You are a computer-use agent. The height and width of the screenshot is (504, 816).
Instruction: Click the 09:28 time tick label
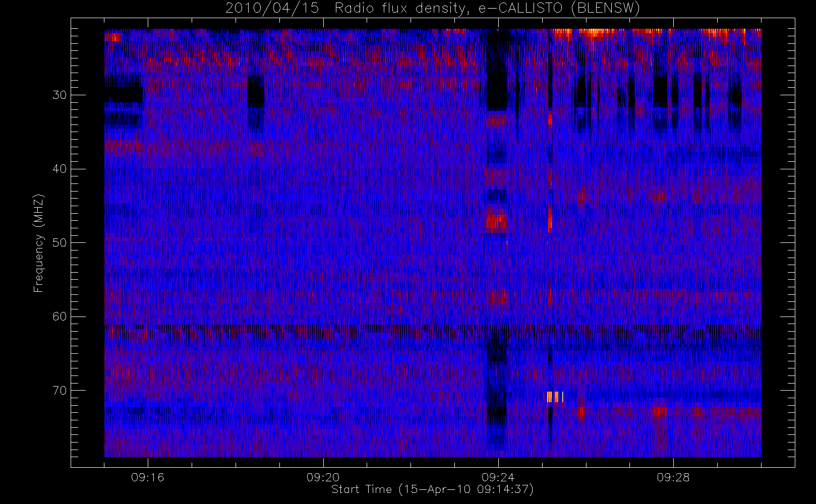(673, 477)
